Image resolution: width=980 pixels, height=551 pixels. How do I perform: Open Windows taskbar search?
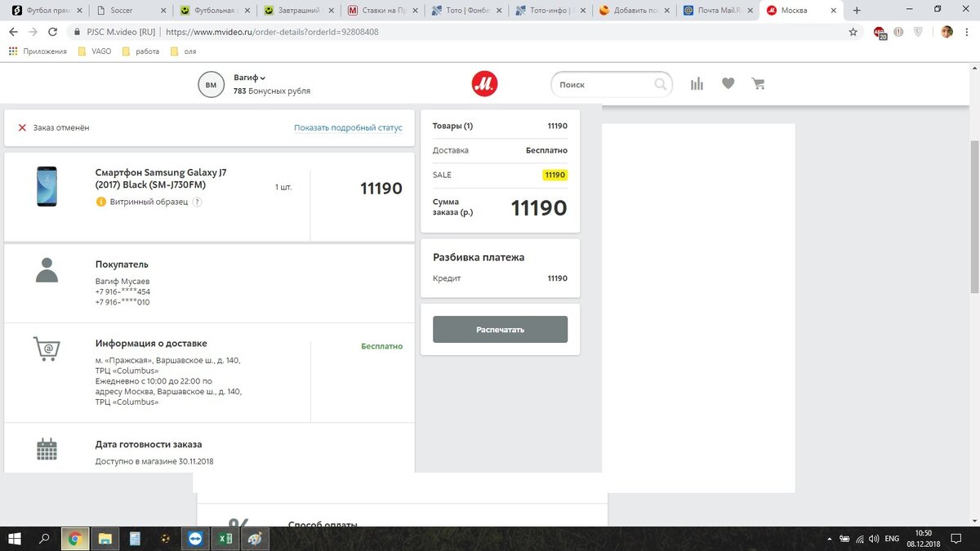tap(44, 539)
